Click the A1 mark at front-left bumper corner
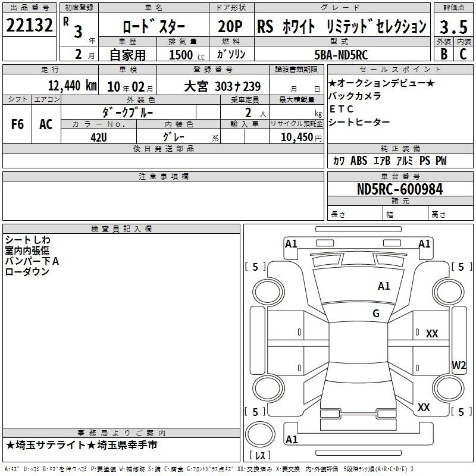The image size is (476, 476). pos(291,244)
